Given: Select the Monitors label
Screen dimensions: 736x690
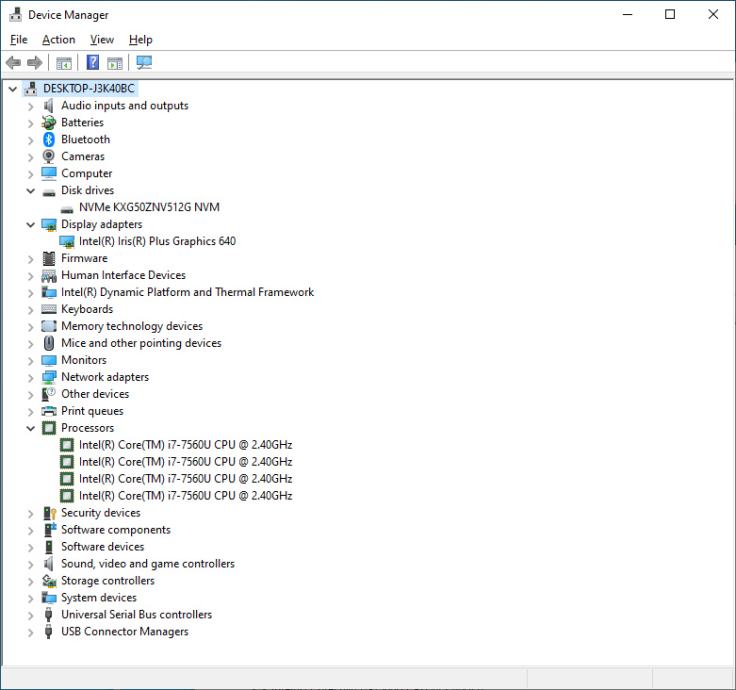Looking at the screenshot, I should (84, 360).
